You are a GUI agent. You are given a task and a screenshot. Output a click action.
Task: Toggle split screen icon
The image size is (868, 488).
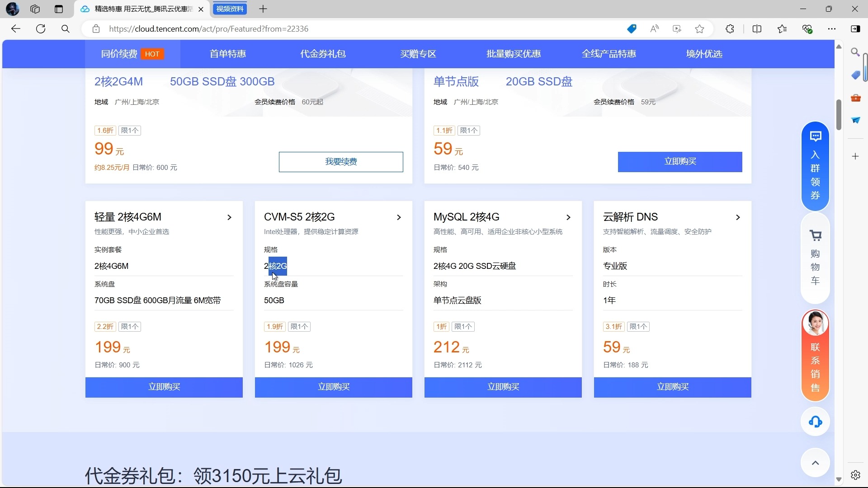pyautogui.click(x=757, y=29)
